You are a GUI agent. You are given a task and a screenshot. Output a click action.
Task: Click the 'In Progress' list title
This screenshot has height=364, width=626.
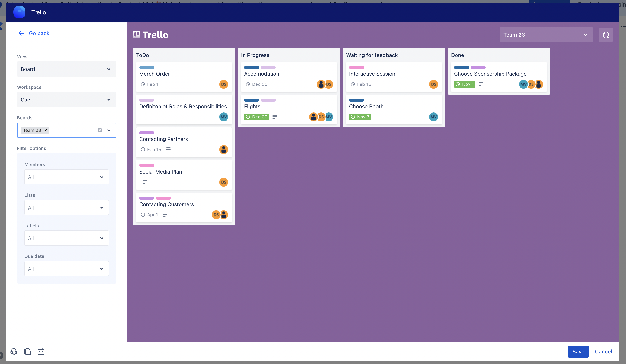(255, 55)
